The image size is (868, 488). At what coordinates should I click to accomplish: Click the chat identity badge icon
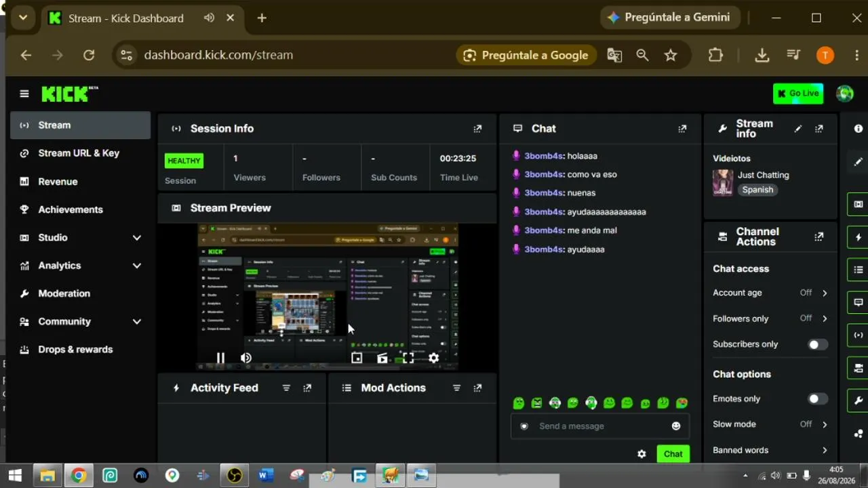pos(524,426)
